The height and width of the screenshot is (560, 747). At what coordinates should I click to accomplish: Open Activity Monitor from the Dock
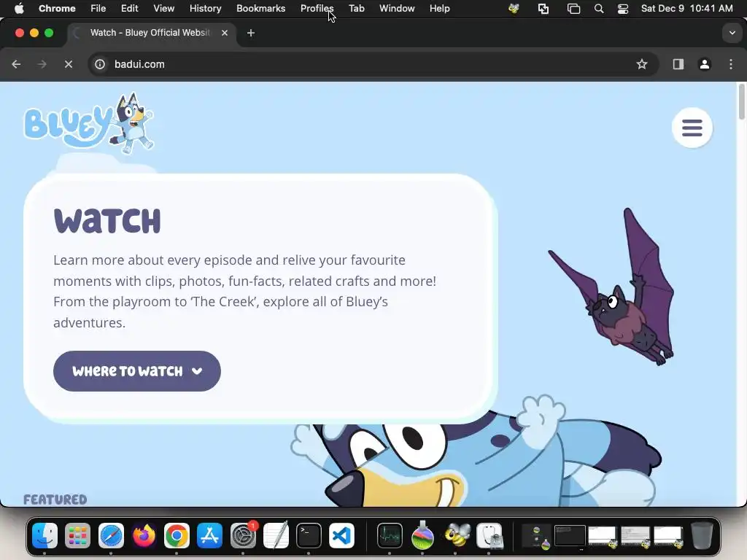point(390,536)
